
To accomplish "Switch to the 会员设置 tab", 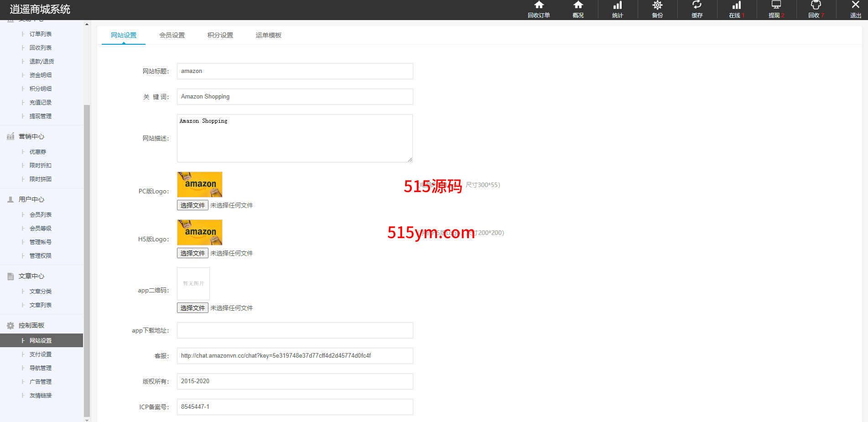I will [x=172, y=35].
